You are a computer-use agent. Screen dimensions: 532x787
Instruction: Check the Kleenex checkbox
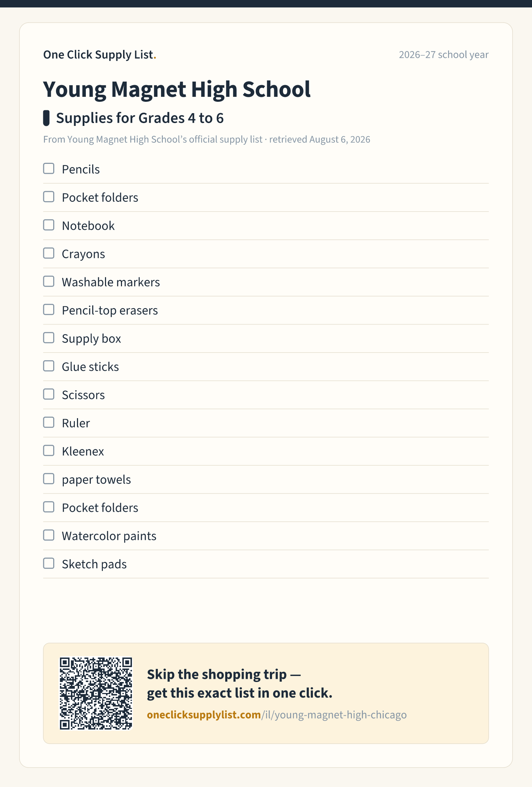pyautogui.click(x=49, y=450)
